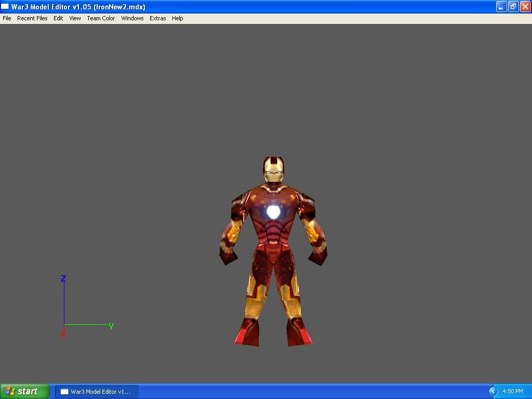Open the File menu
Screen dimensions: 532x399
(x=7, y=18)
